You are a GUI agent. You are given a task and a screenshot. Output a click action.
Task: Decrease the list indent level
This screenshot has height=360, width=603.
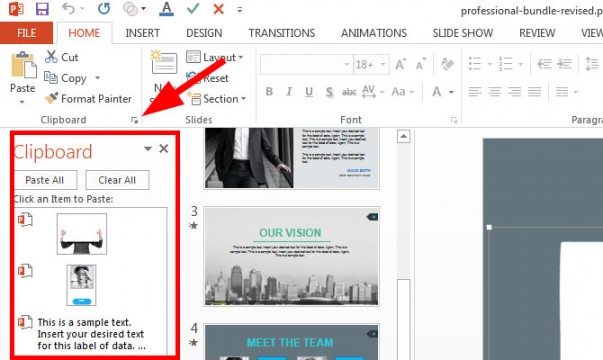pos(544,64)
